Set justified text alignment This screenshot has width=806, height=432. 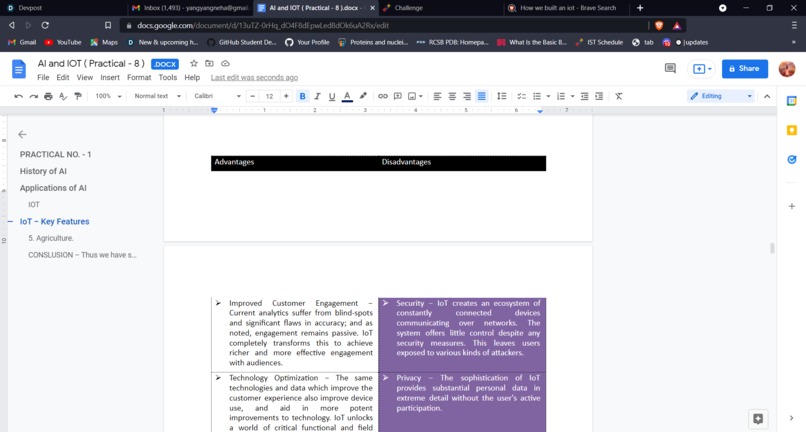(x=482, y=96)
